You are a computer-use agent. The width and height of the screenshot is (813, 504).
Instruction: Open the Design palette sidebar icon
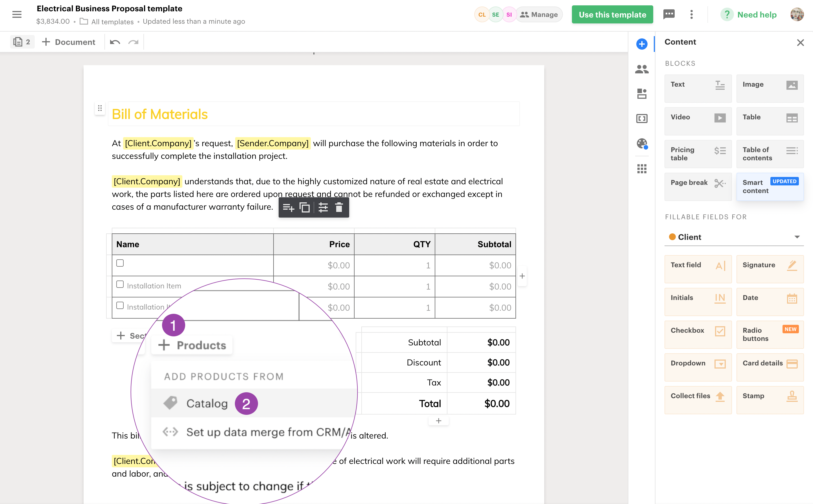click(x=642, y=143)
